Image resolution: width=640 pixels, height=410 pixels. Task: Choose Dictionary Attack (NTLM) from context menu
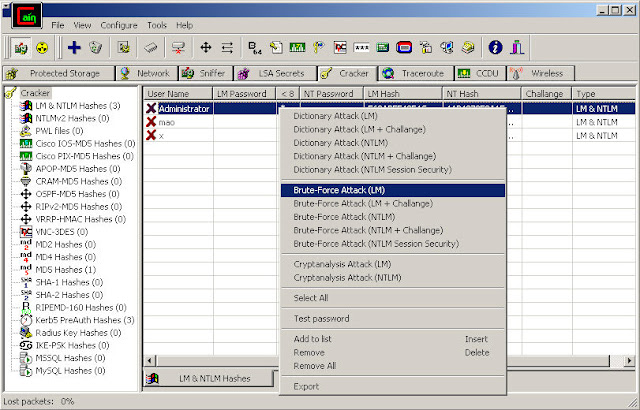[340, 143]
